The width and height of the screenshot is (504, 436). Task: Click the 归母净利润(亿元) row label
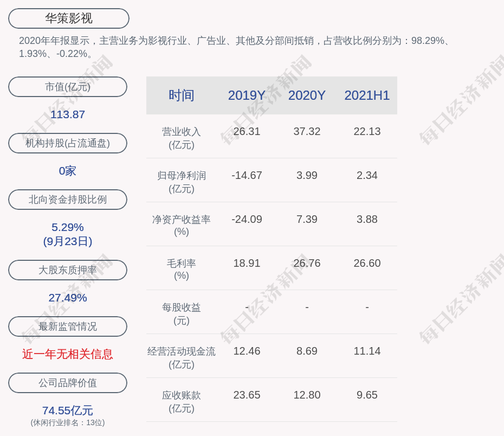click(x=182, y=182)
